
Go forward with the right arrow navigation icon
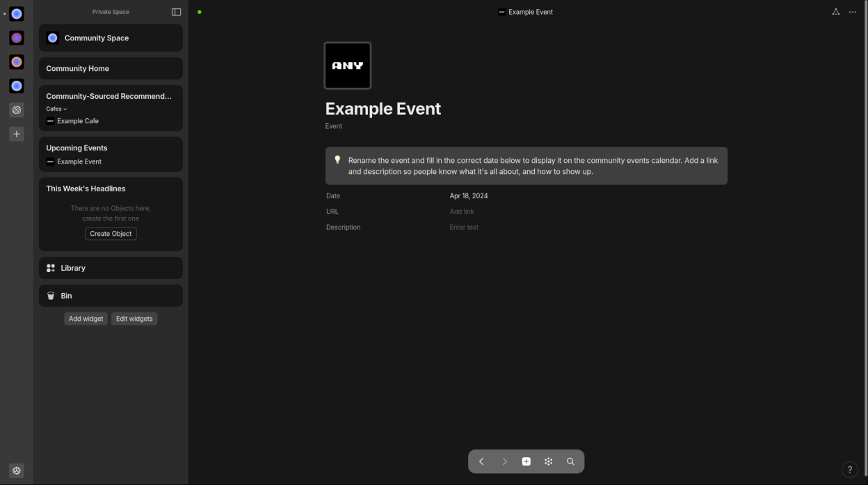[x=504, y=461]
